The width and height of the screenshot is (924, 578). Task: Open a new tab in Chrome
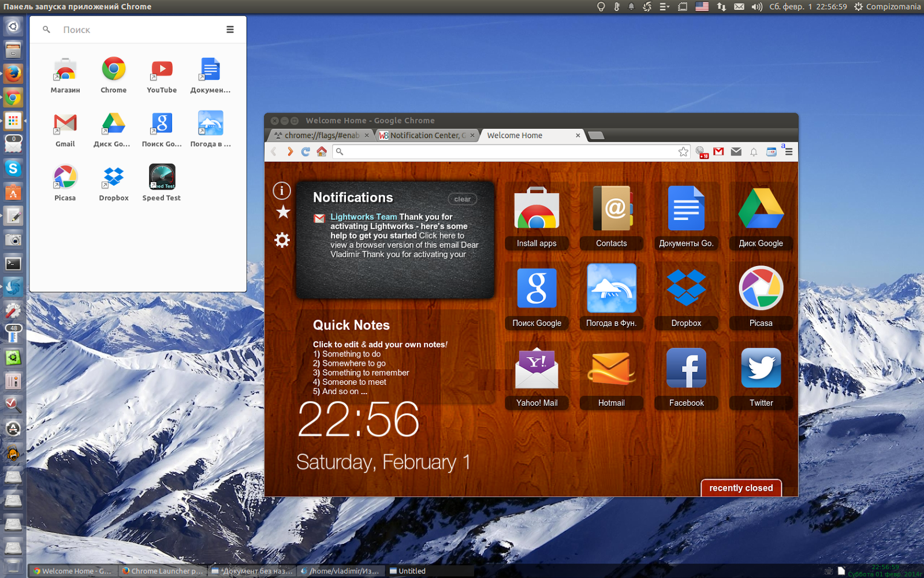pyautogui.click(x=596, y=135)
